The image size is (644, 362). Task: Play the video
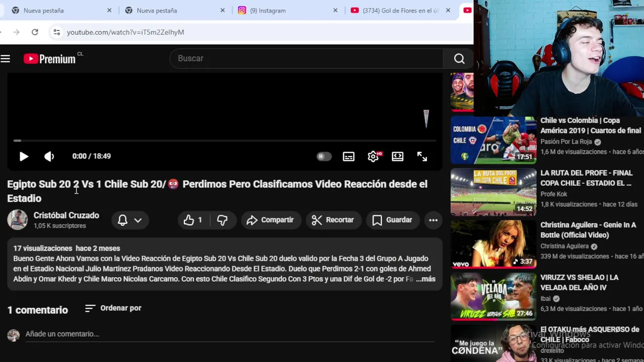tap(24, 156)
